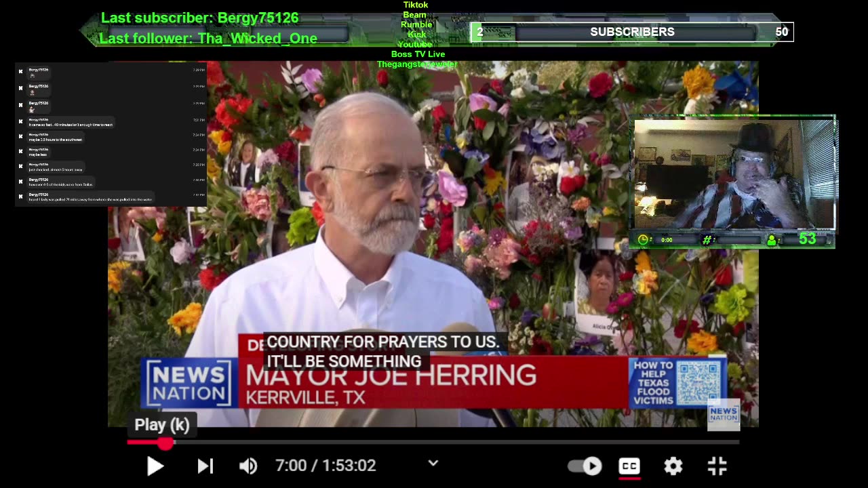This screenshot has width=868, height=488.
Task: Click the Play (k) tooltip
Action: coord(162,425)
